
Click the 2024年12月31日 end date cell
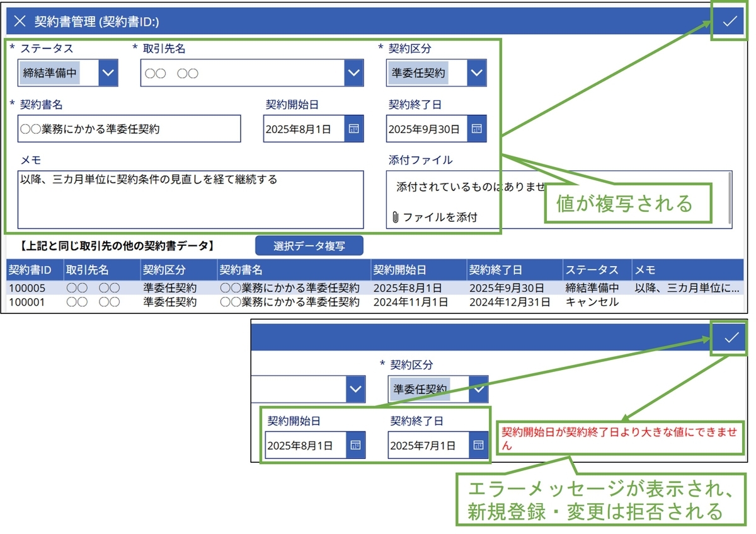click(x=510, y=302)
